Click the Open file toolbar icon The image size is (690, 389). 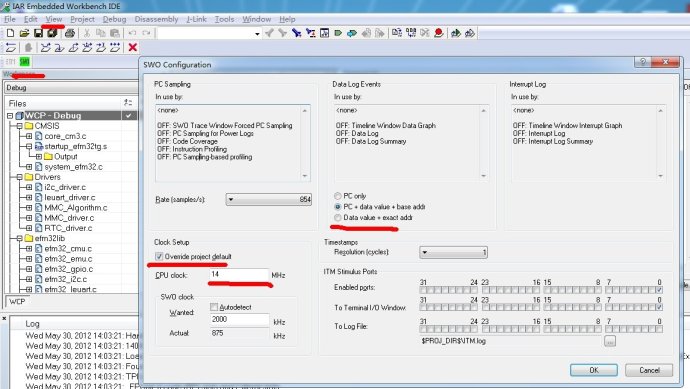pos(24,33)
